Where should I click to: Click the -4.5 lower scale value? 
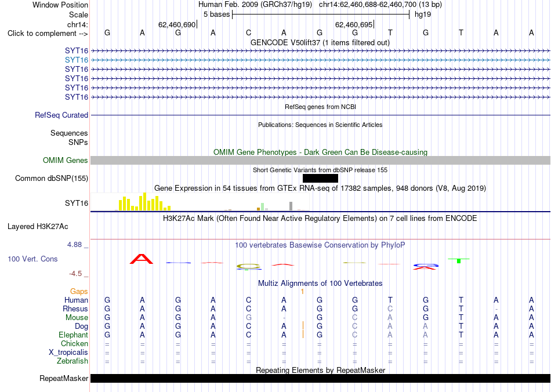tap(75, 274)
